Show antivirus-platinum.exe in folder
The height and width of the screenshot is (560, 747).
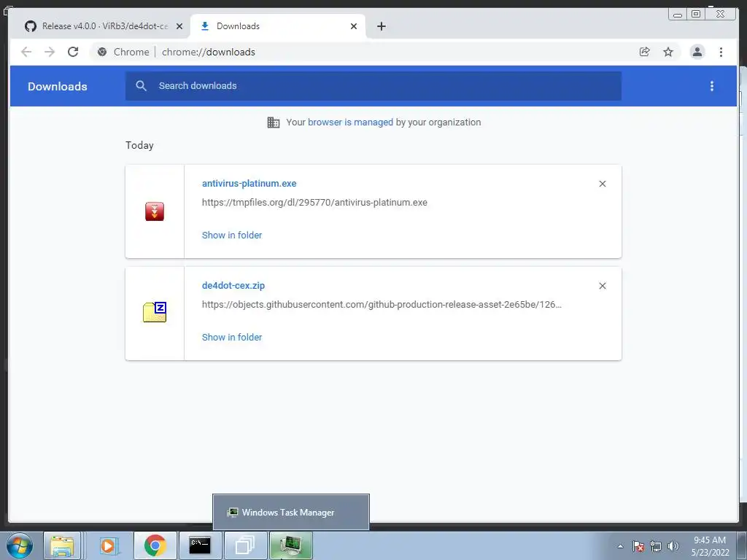(x=232, y=236)
